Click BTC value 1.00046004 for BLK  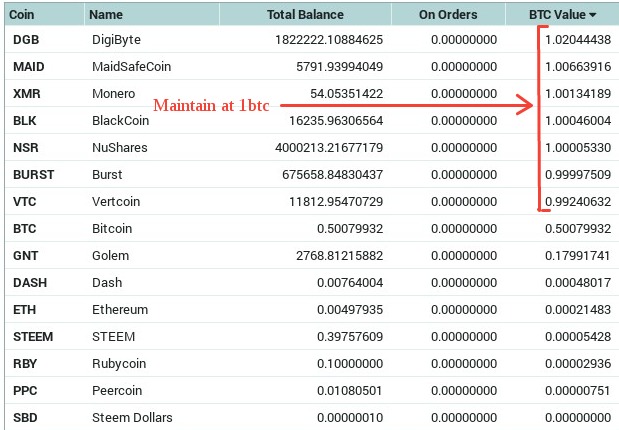coord(578,120)
